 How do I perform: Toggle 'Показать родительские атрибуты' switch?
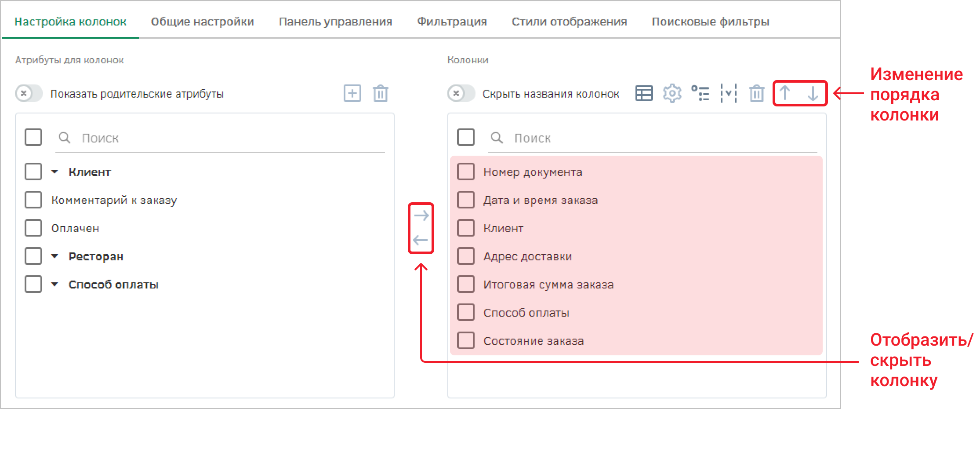[x=29, y=93]
